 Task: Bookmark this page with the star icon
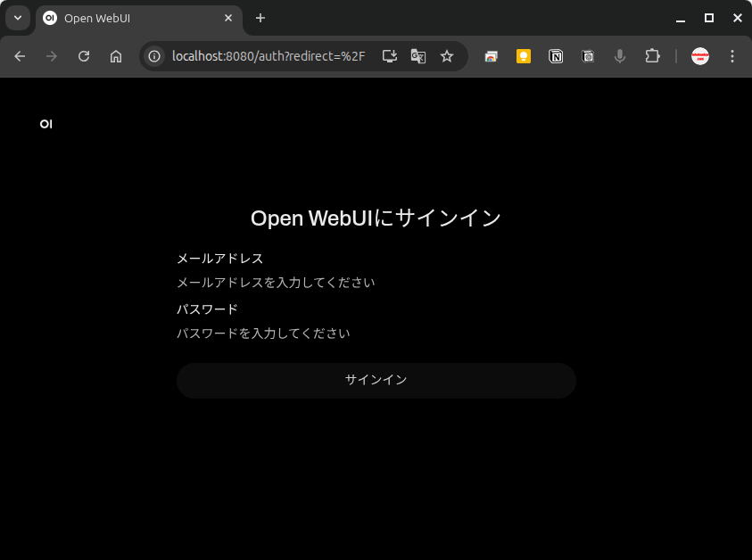click(447, 56)
